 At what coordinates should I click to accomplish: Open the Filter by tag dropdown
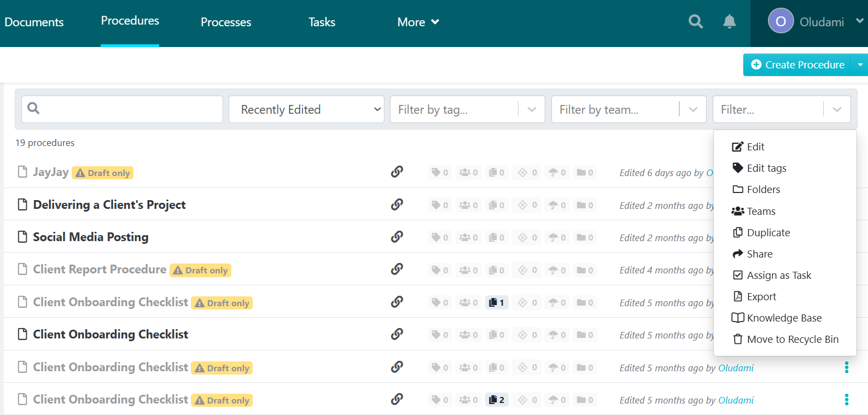click(467, 109)
